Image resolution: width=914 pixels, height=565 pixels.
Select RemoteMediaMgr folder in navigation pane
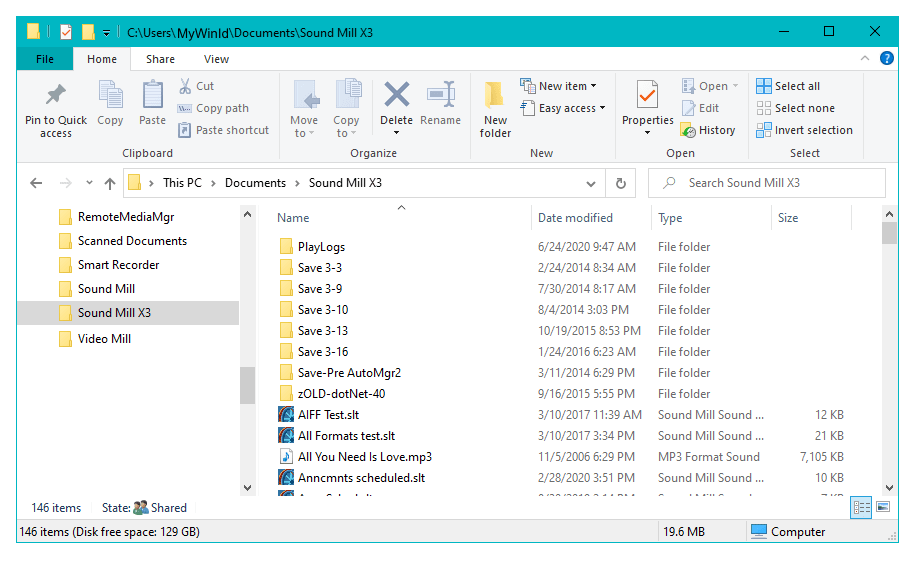pyautogui.click(x=117, y=217)
